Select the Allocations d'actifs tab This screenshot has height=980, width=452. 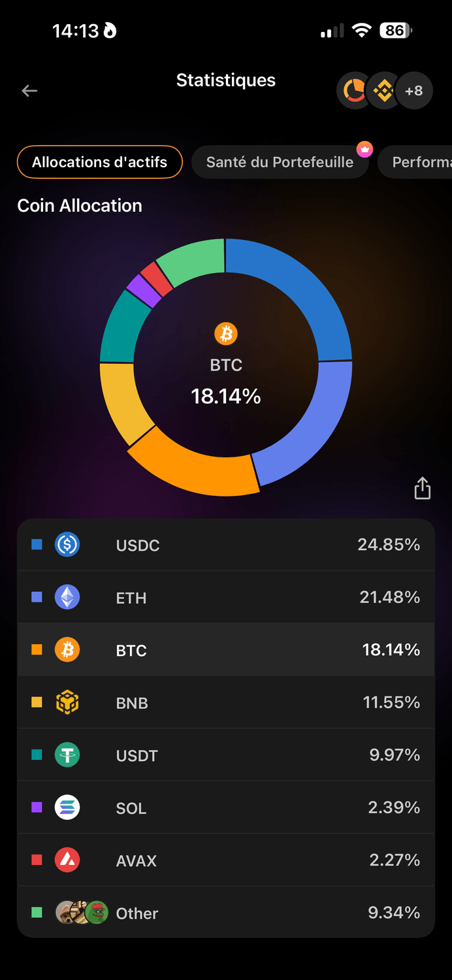[99, 162]
